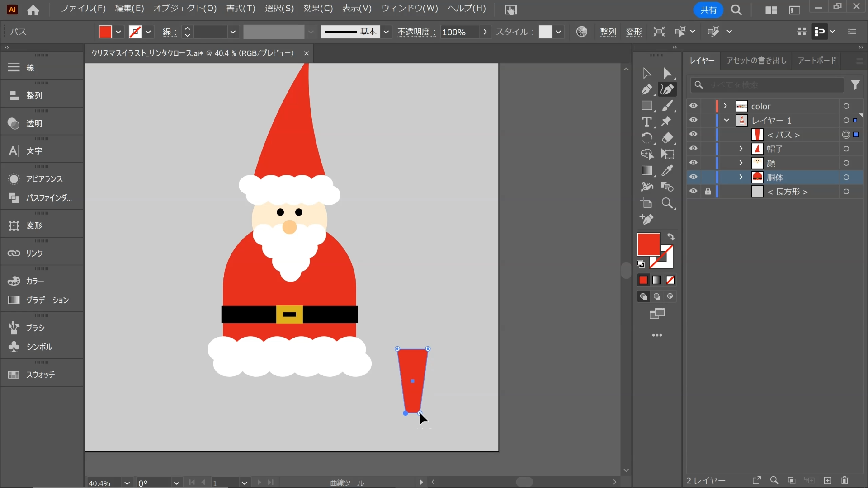Select the Eyedropper tool

pos(667,171)
